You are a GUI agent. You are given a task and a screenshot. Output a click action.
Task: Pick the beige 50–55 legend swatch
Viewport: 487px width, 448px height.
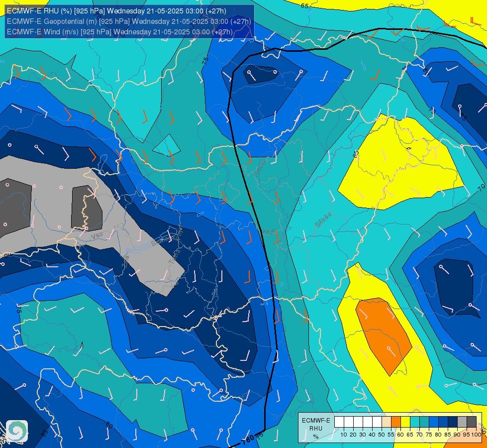click(387, 422)
